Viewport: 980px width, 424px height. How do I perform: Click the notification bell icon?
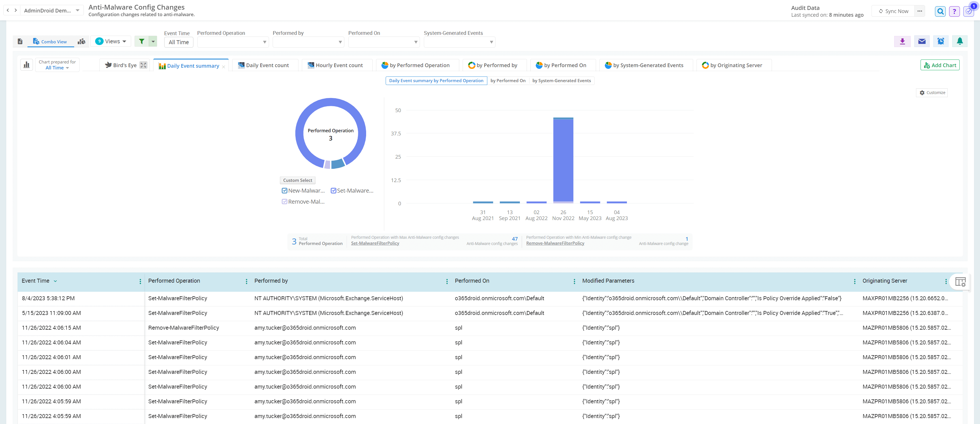coord(960,41)
